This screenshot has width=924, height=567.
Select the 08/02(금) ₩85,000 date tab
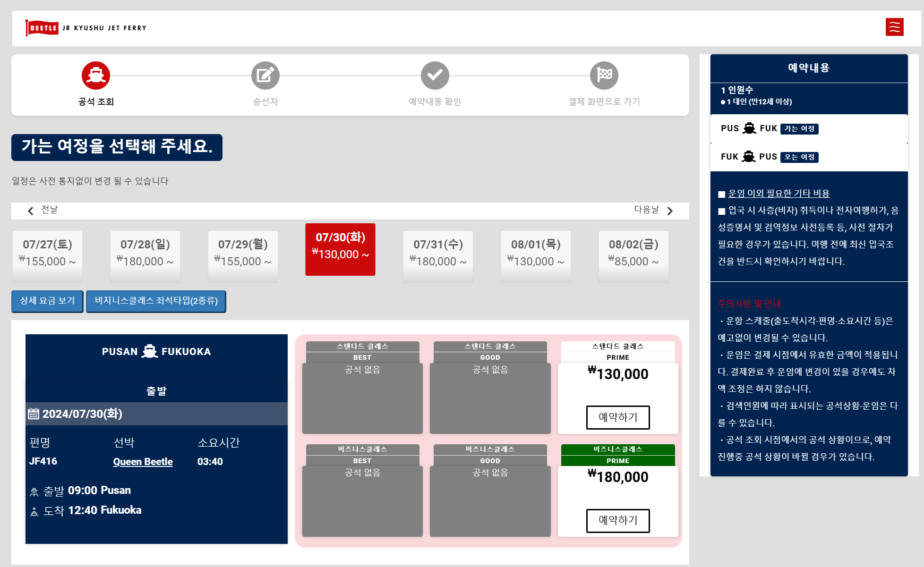tap(633, 253)
